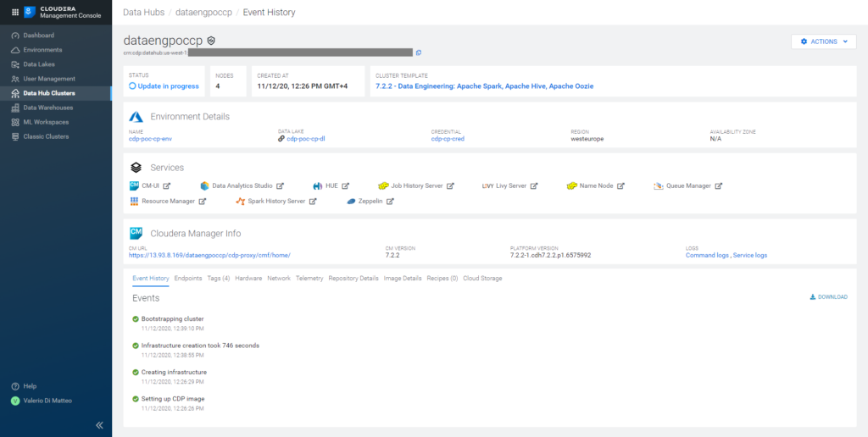Click Update in progress status
The height and width of the screenshot is (437, 868).
[164, 86]
